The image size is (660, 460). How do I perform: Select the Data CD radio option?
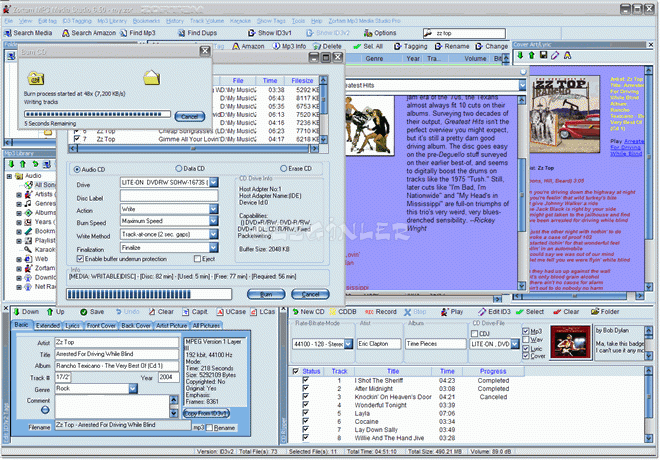[178, 169]
